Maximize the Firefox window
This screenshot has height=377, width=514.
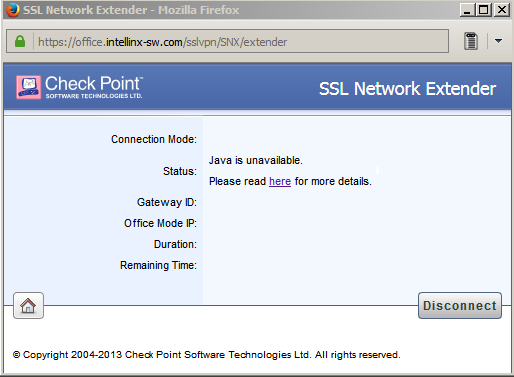coord(483,10)
